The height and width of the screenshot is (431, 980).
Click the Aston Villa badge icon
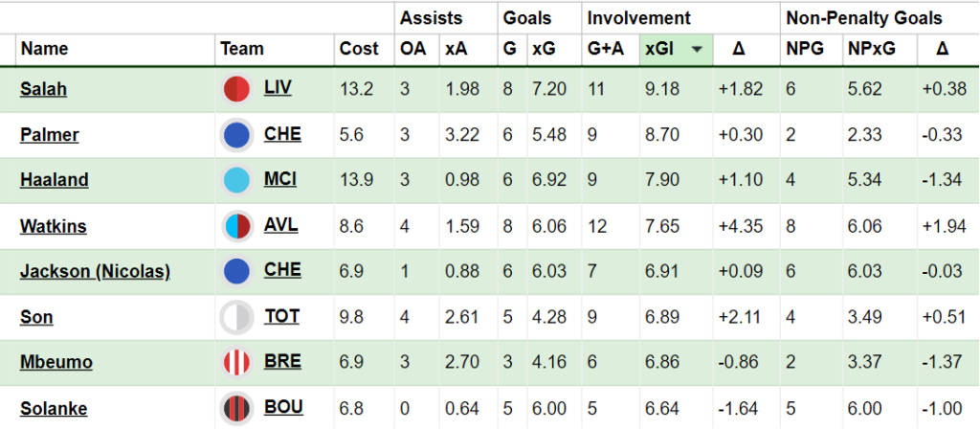235,226
